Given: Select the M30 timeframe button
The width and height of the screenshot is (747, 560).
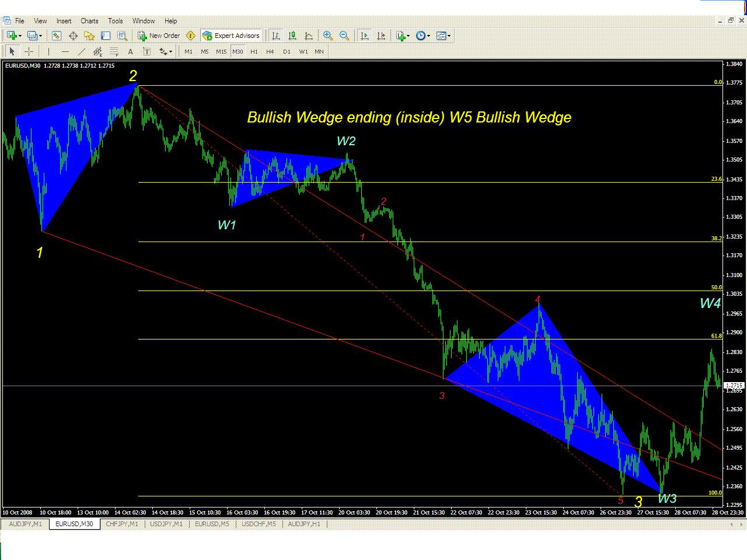Looking at the screenshot, I should click(238, 51).
